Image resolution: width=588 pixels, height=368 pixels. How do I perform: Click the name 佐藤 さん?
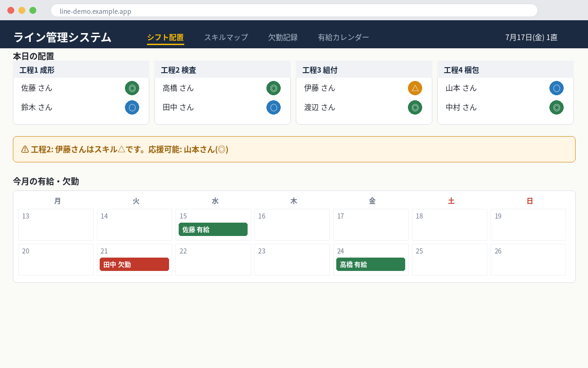pos(37,88)
